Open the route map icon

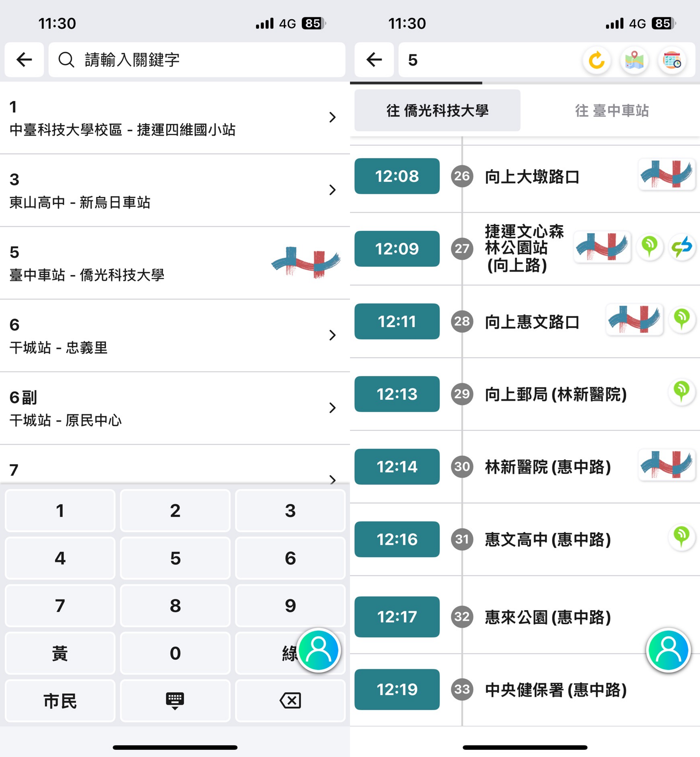tap(634, 60)
